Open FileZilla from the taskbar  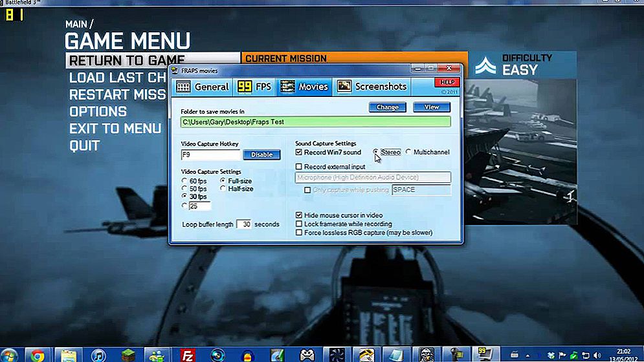coord(187,356)
